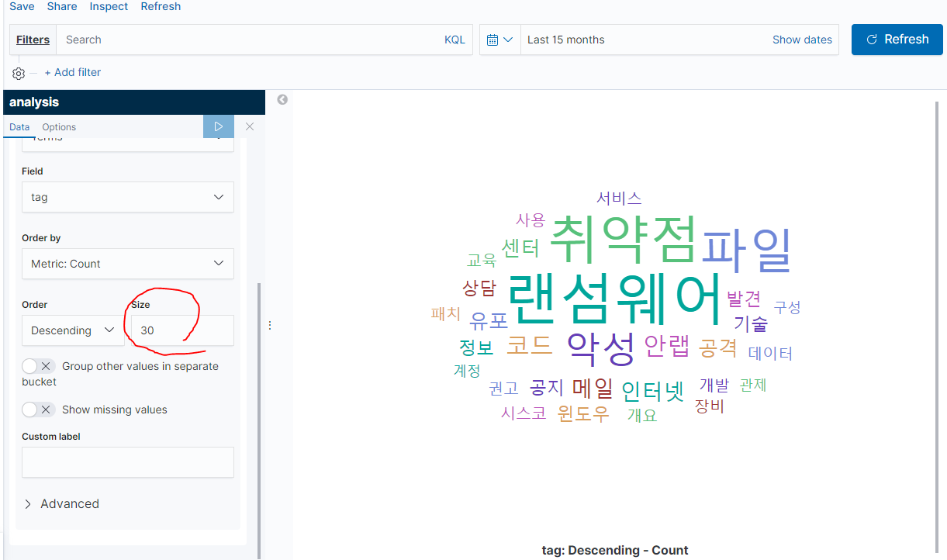Collapse the editor sidebar arrow icon
Screen dimensions: 947x560
(x=282, y=99)
